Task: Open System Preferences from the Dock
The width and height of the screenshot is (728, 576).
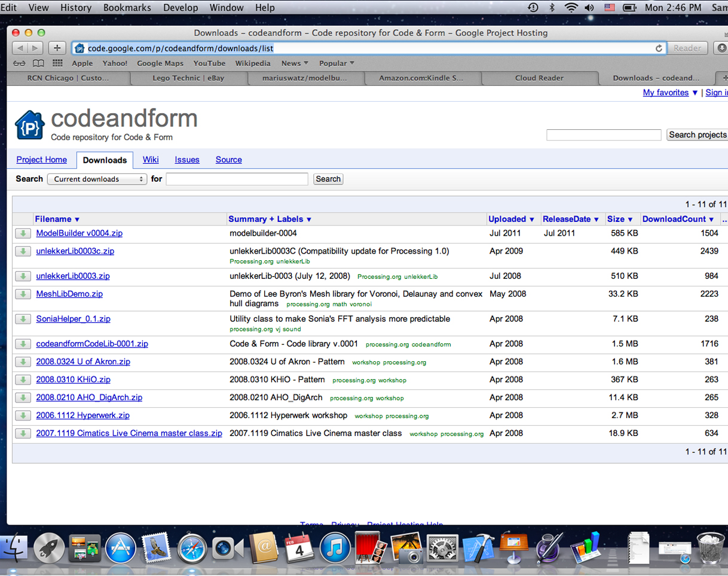Action: tap(443, 548)
